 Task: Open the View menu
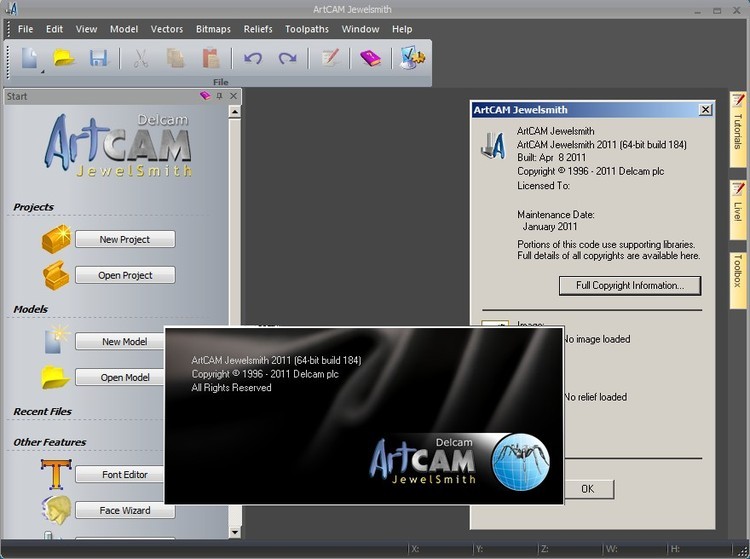[86, 29]
